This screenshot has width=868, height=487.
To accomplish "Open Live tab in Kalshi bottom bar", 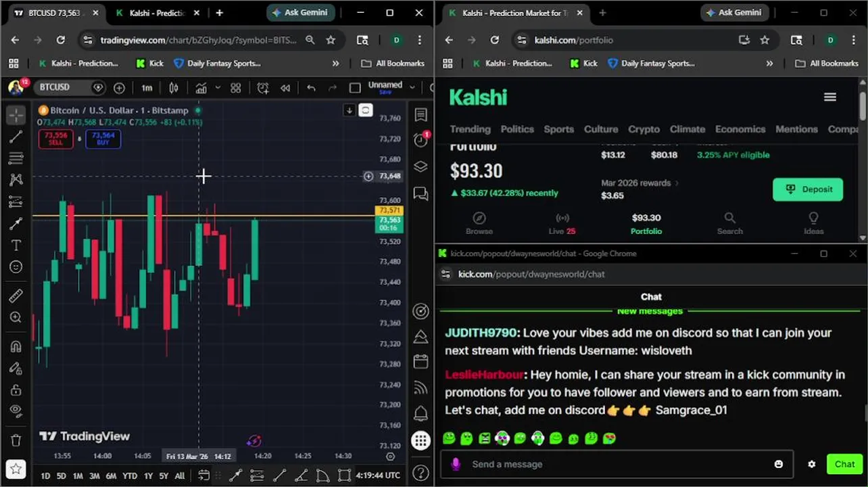I will (x=562, y=224).
